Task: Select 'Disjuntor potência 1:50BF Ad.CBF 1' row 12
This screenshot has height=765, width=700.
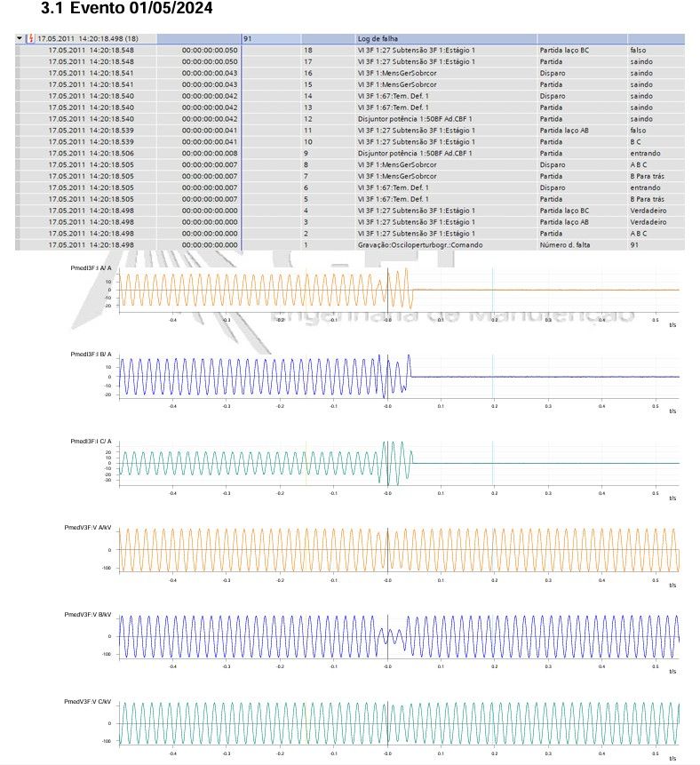Action: coord(415,118)
